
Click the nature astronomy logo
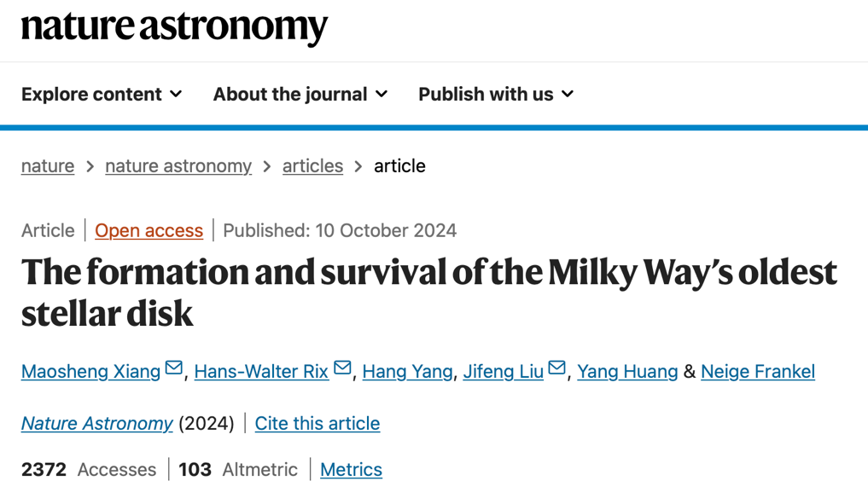174,27
